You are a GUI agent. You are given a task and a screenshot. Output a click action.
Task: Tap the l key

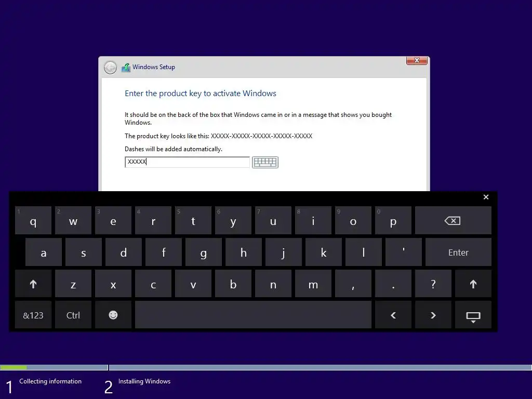point(364,252)
